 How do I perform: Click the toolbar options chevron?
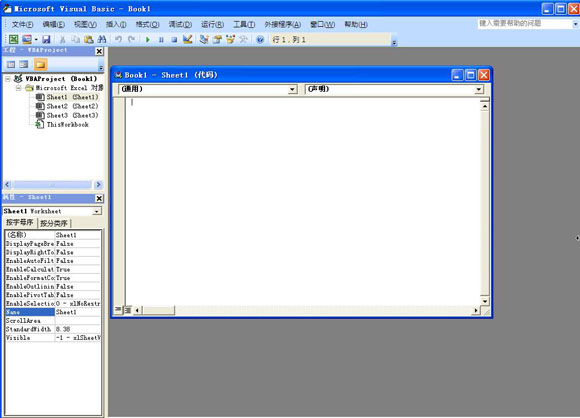[x=394, y=42]
